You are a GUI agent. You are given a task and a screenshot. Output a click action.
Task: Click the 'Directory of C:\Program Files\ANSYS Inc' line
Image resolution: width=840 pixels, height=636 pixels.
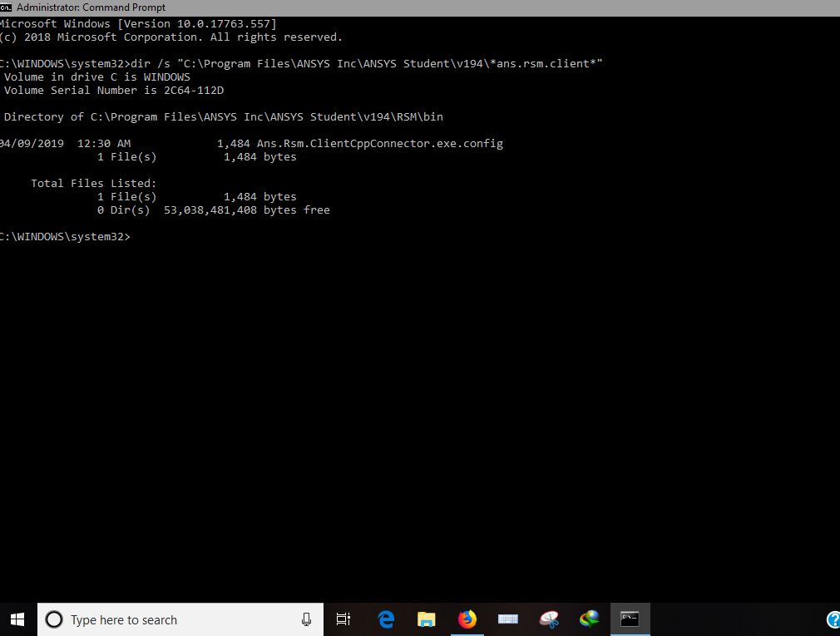(x=224, y=116)
